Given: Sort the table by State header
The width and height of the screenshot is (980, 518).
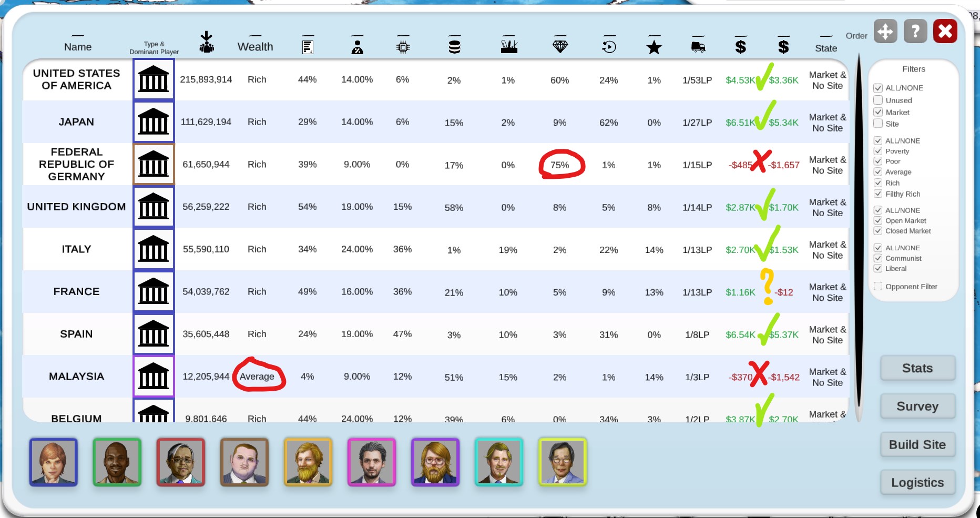Looking at the screenshot, I should 826,48.
